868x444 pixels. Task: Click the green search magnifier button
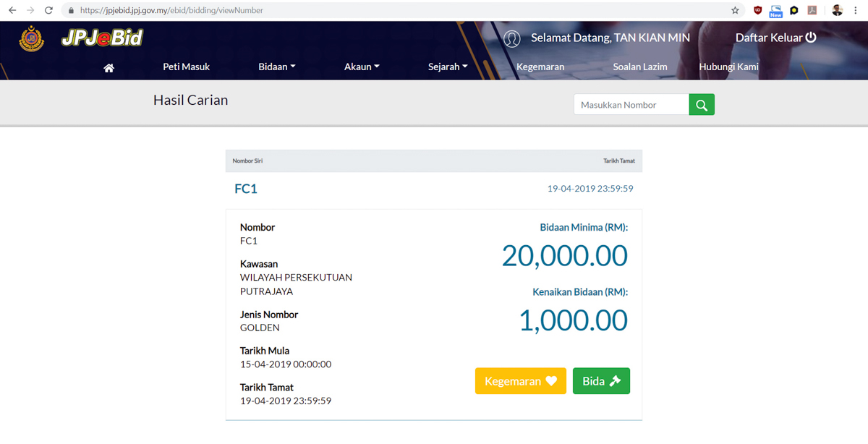tap(702, 105)
